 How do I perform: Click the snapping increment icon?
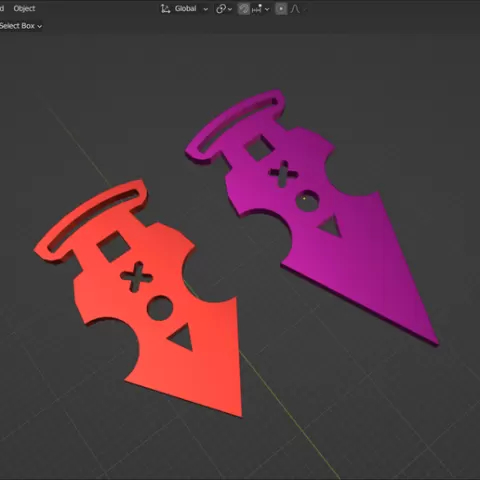pos(257,9)
